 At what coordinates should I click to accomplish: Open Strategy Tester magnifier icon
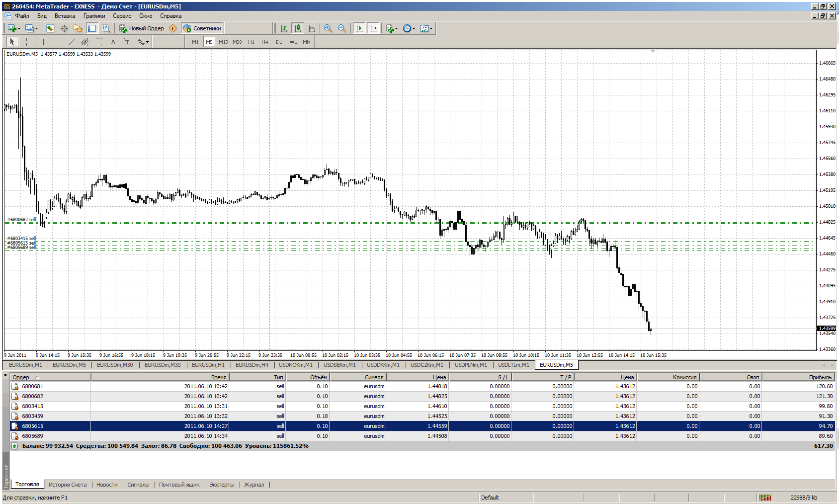click(x=106, y=28)
